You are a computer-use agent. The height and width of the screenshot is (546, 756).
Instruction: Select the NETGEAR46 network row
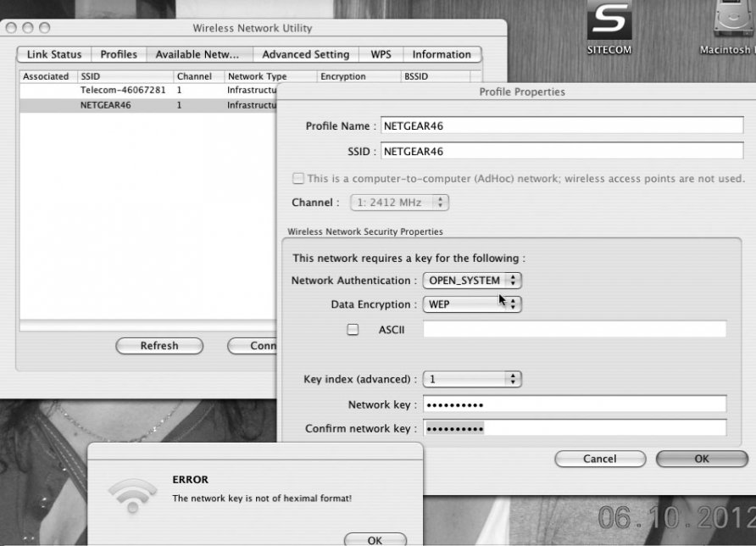pos(148,105)
